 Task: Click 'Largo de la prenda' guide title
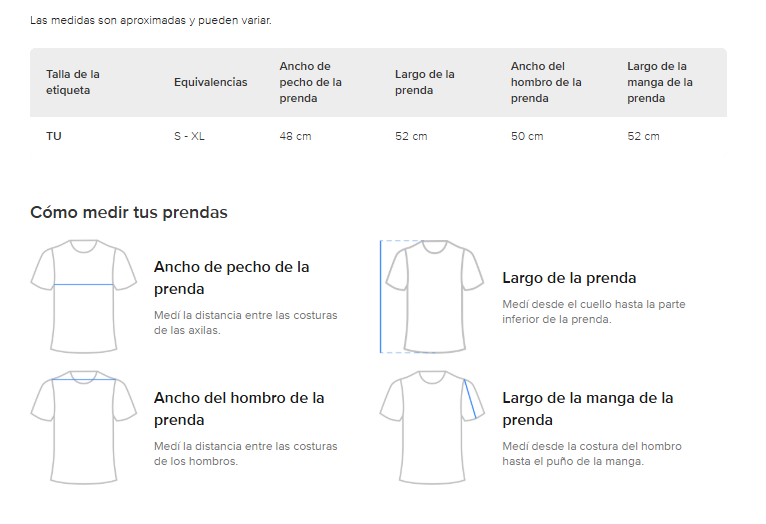coord(569,278)
